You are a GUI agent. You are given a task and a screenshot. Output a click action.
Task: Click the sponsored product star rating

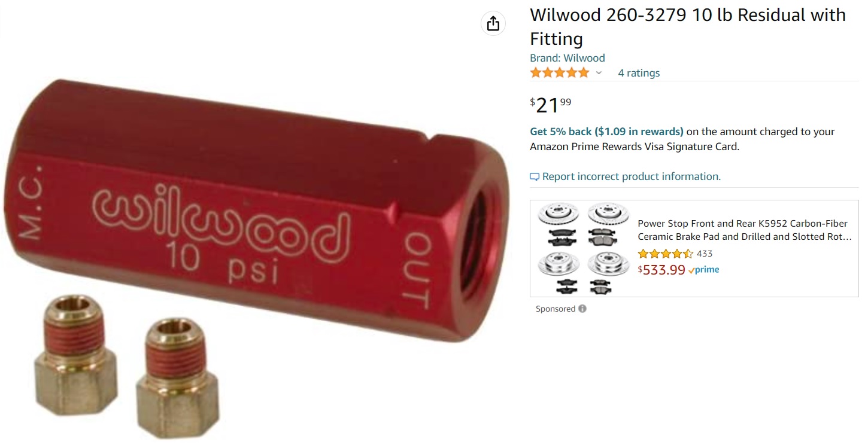(666, 254)
